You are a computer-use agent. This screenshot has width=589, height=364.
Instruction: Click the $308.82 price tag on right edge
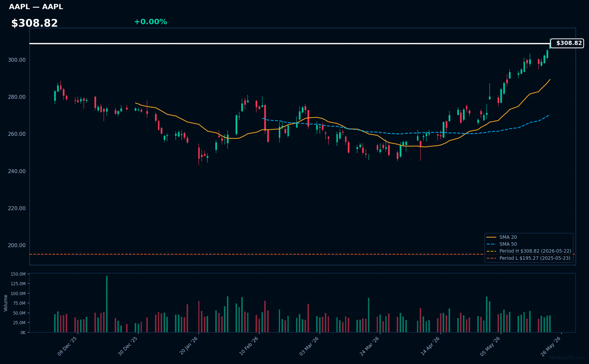[x=567, y=43]
